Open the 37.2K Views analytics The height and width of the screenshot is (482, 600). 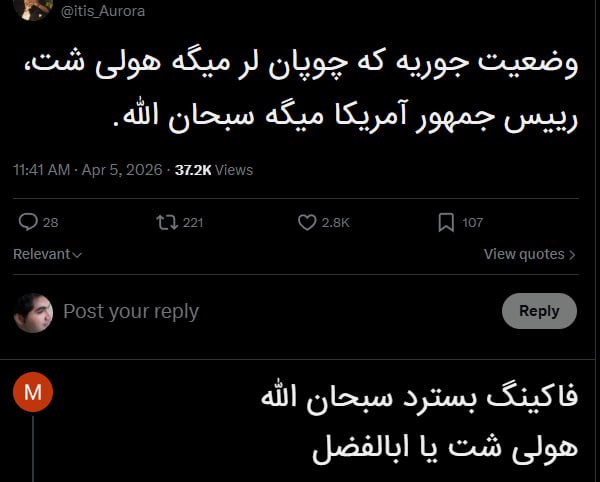coord(214,170)
